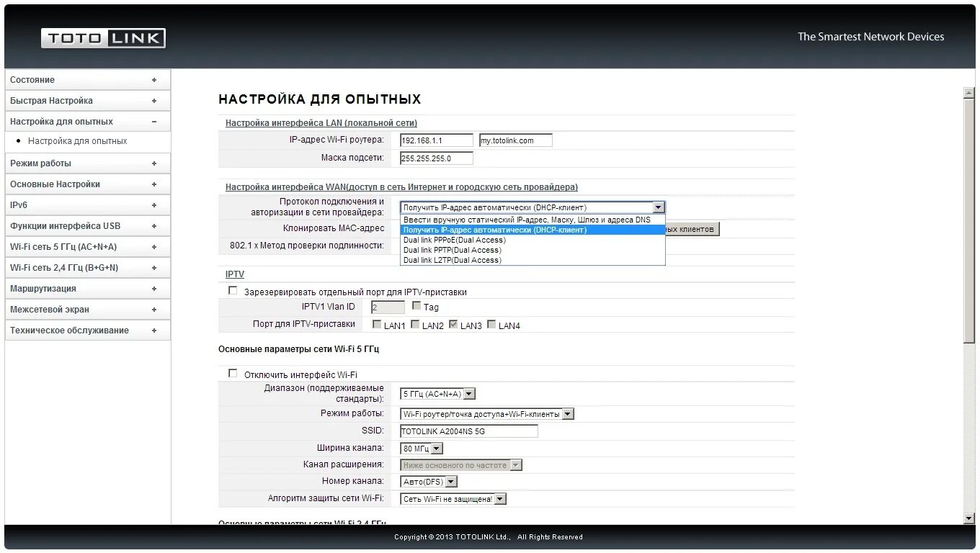Click the НАСТРОЙКА ДЛЯ ОПЫТНЫХ page heading
This screenshot has height=553, width=980.
coord(319,99)
